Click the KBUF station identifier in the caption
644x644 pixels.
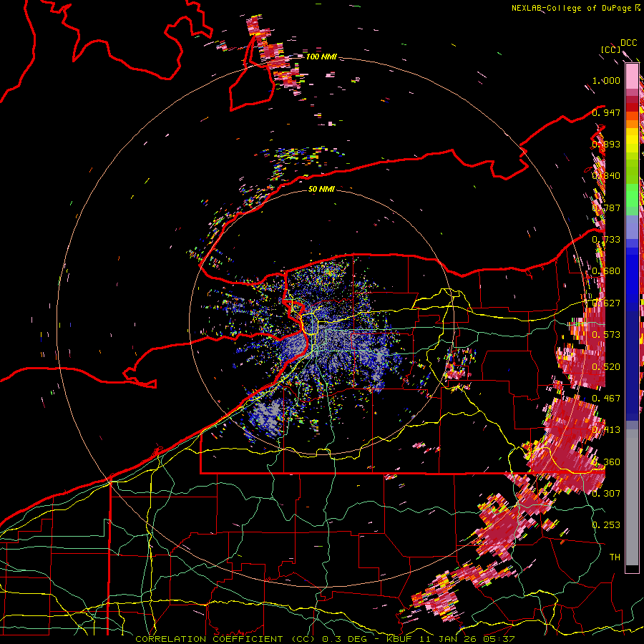click(x=399, y=639)
